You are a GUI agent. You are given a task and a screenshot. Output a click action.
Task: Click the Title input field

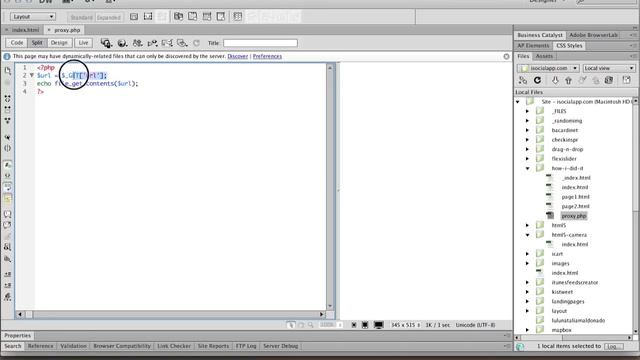click(260, 43)
